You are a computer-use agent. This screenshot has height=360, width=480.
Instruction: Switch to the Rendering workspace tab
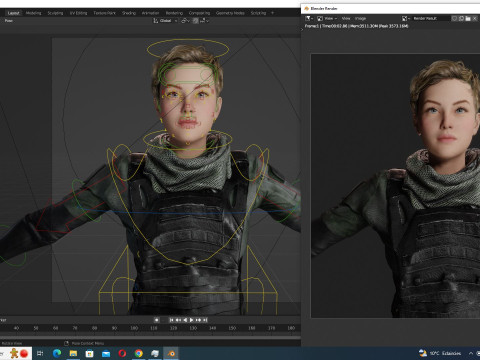tap(174, 13)
